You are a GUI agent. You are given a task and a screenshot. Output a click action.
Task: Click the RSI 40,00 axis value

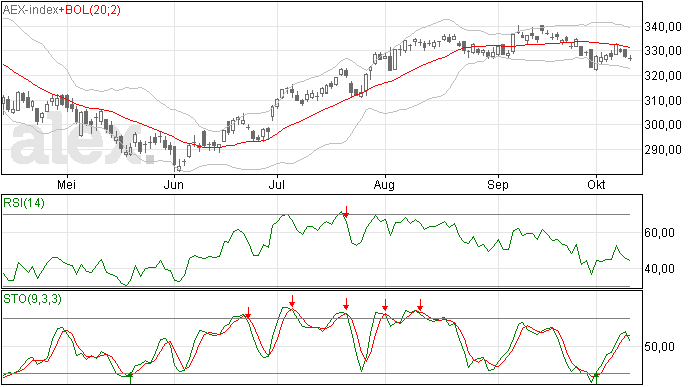[660, 269]
